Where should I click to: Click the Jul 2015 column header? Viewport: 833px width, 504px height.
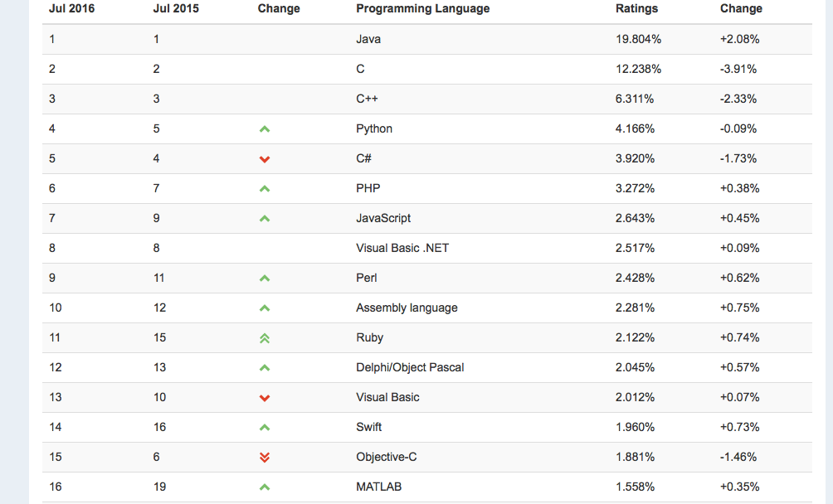(x=177, y=9)
